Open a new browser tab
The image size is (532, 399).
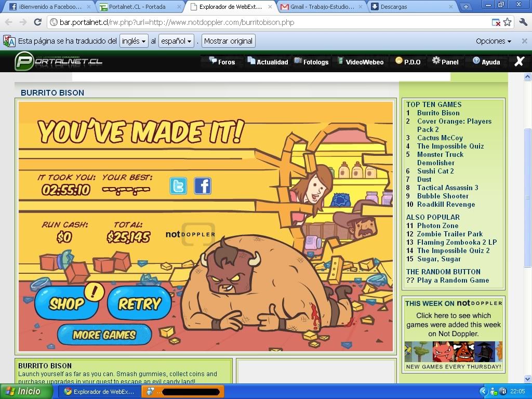click(466, 6)
